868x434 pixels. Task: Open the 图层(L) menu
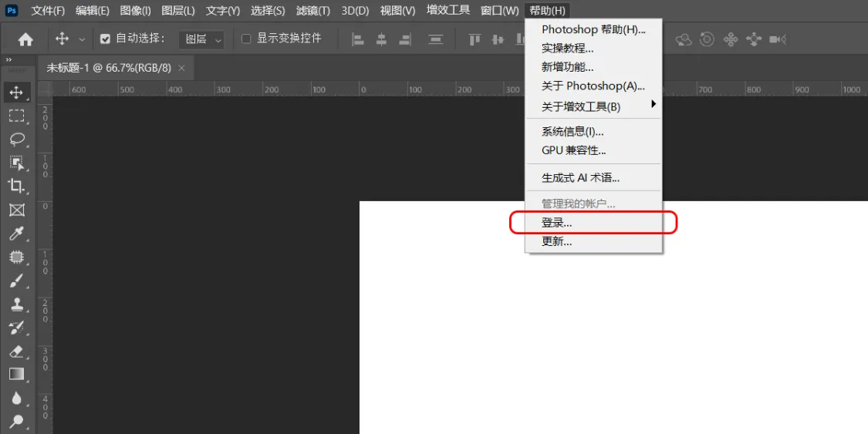point(178,11)
